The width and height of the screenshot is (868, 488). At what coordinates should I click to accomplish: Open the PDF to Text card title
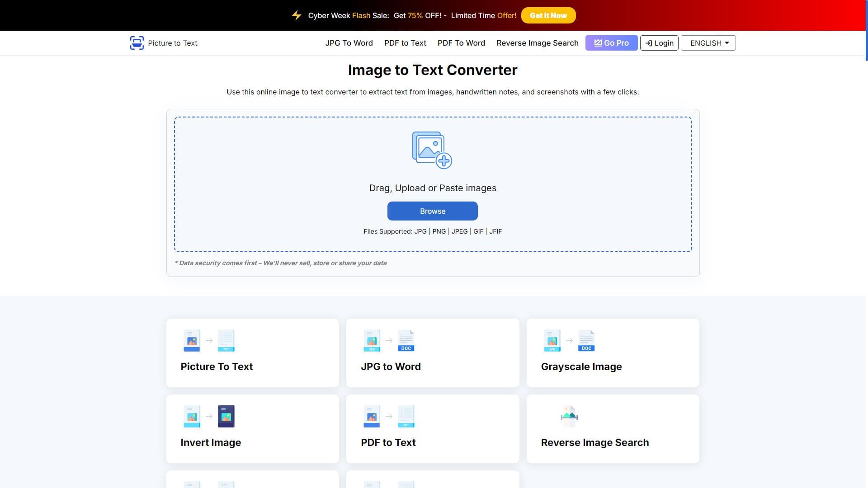(388, 442)
